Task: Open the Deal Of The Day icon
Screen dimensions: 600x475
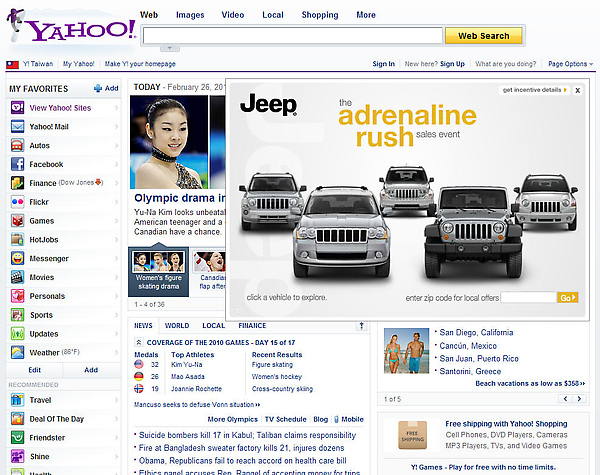Action: point(18,419)
